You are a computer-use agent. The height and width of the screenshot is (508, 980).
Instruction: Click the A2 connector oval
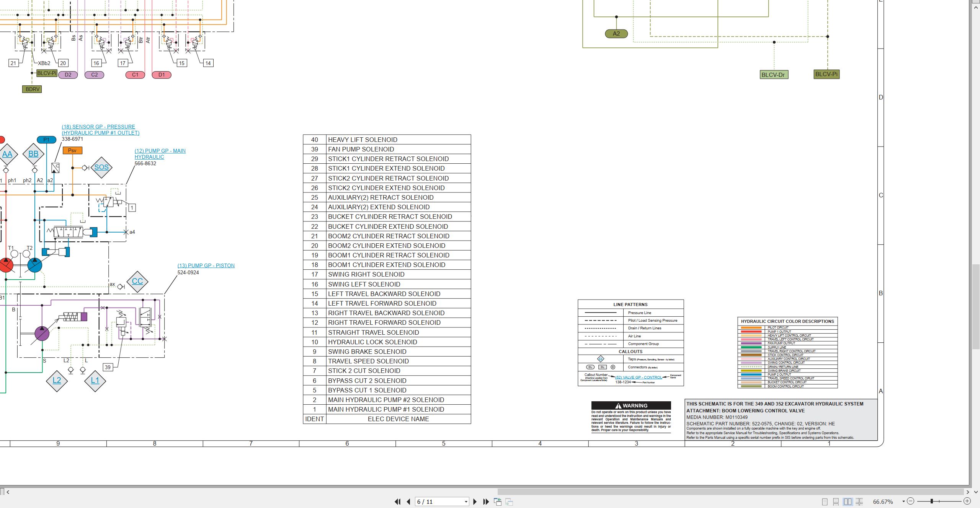[616, 34]
